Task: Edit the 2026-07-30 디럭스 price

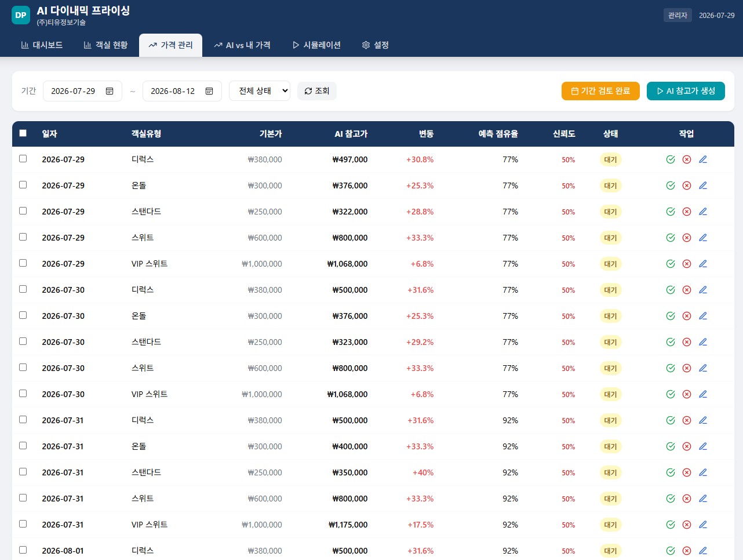Action: pyautogui.click(x=703, y=290)
